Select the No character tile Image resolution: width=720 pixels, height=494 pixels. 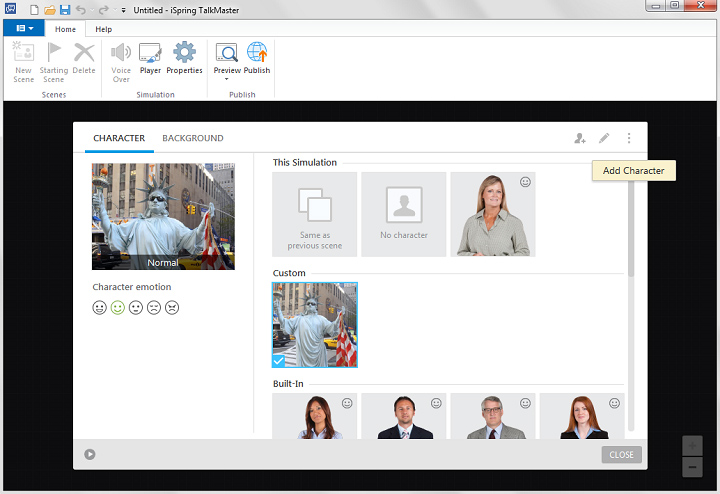(x=404, y=214)
